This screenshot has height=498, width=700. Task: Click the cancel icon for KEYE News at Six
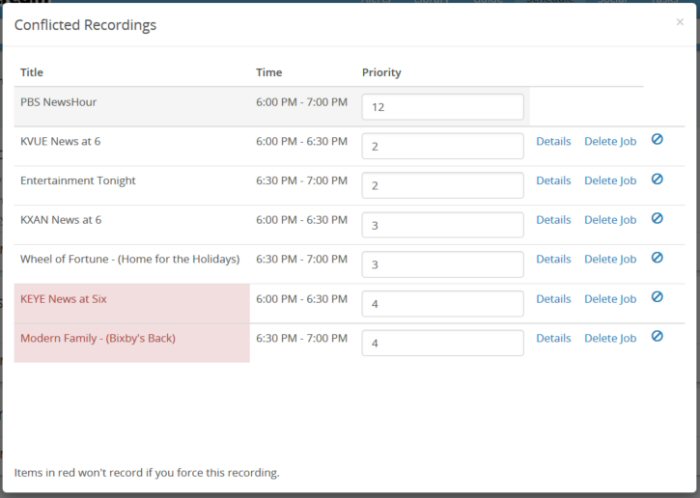click(657, 297)
